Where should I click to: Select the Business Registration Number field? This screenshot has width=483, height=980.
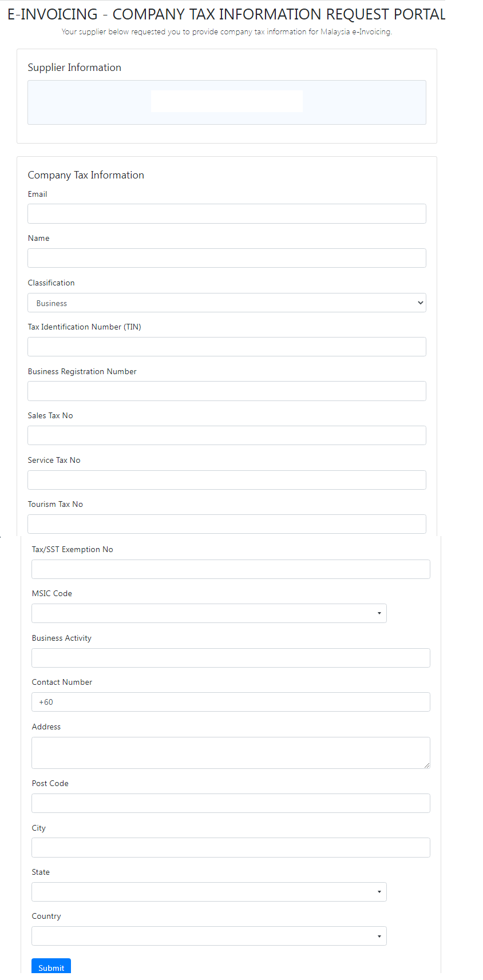point(227,391)
